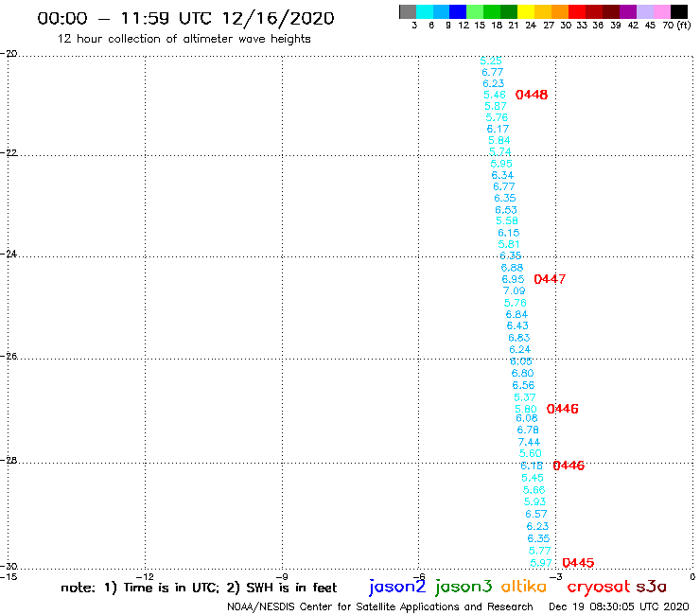This screenshot has height=615, width=700.
Task: Select the wave height value 5.25
Action: tap(491, 61)
